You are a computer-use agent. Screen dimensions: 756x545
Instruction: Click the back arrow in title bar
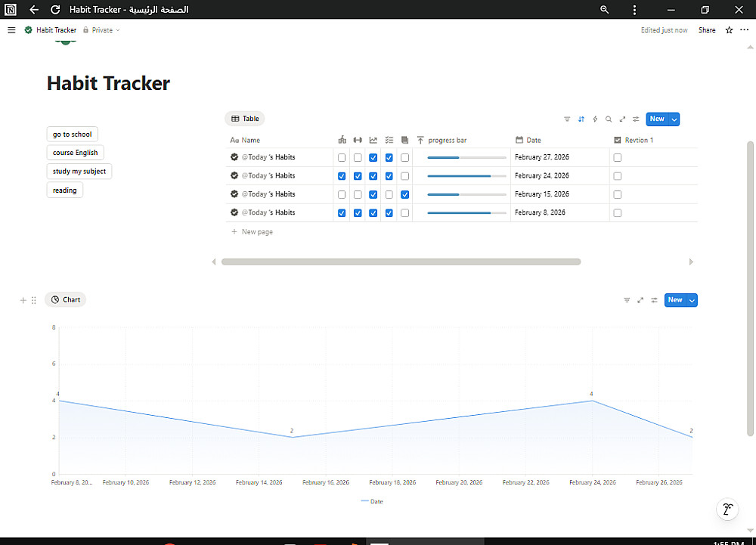click(34, 10)
